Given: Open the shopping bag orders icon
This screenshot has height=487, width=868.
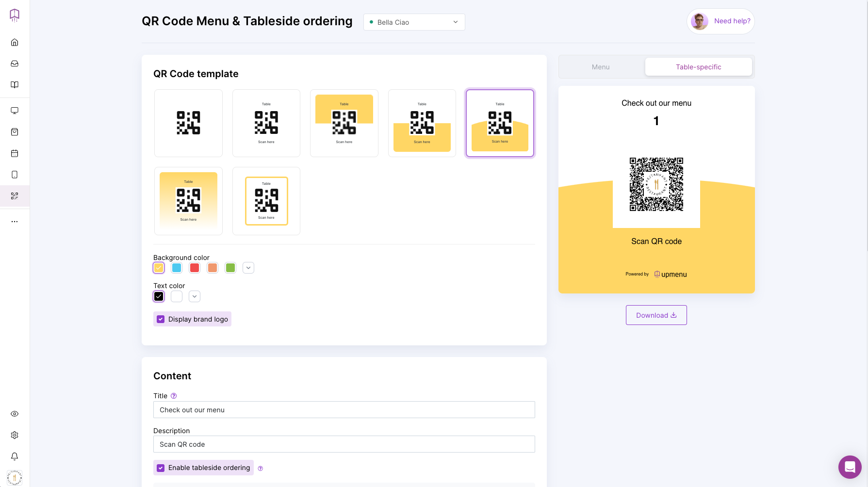Looking at the screenshot, I should [x=15, y=132].
